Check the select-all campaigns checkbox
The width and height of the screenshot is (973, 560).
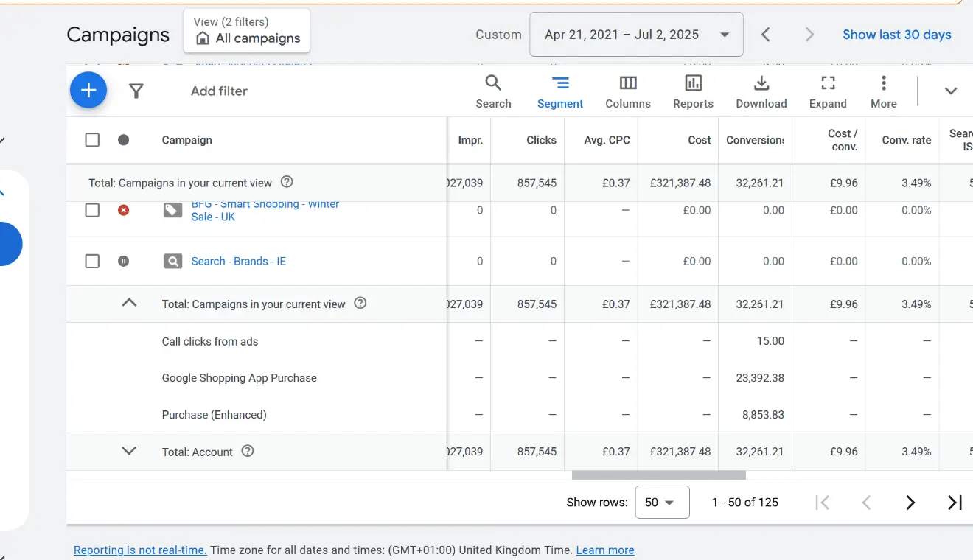(x=92, y=140)
